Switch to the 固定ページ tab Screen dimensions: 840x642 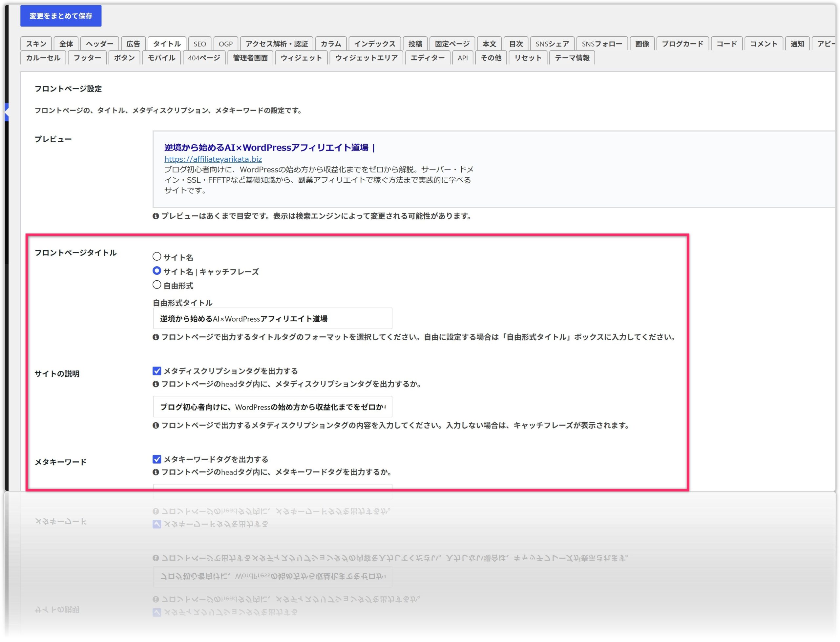point(452,44)
